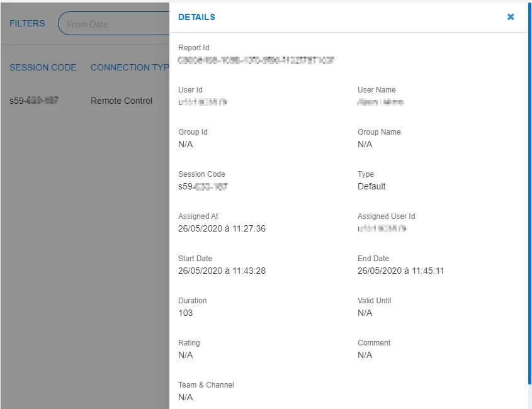532x409 pixels.
Task: Click the End Date value 11:45:11
Action: (x=401, y=271)
